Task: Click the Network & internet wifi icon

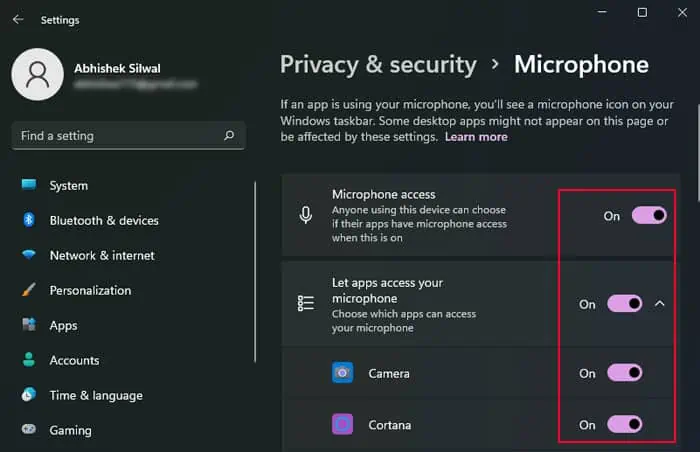Action: coord(29,255)
